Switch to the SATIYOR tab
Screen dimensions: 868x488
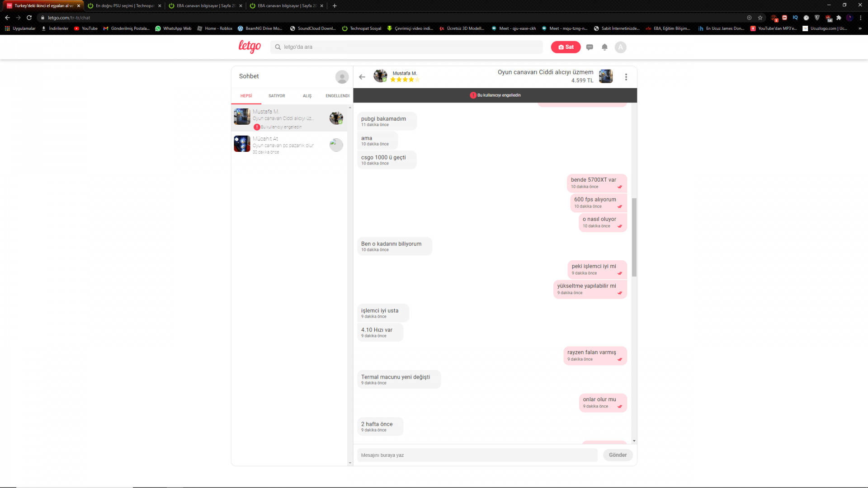[277, 96]
